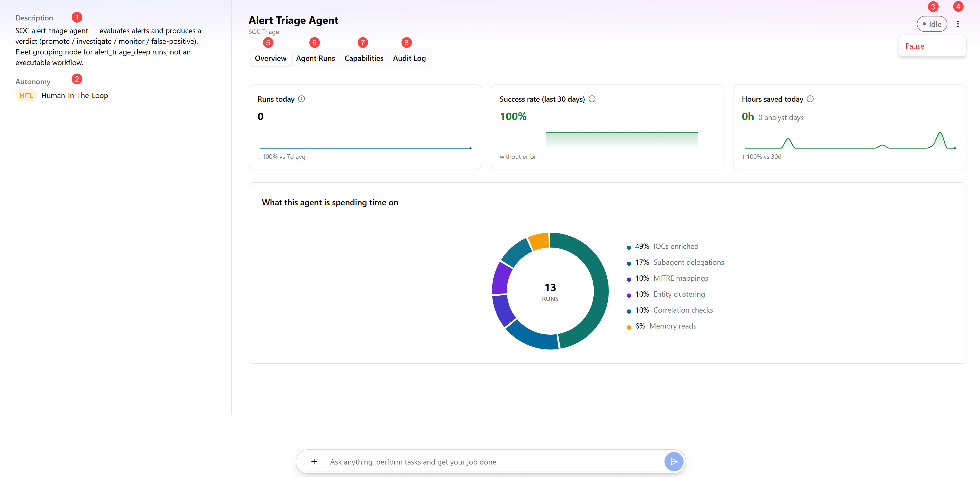
Task: Open the Capabilities tab
Action: click(x=364, y=58)
